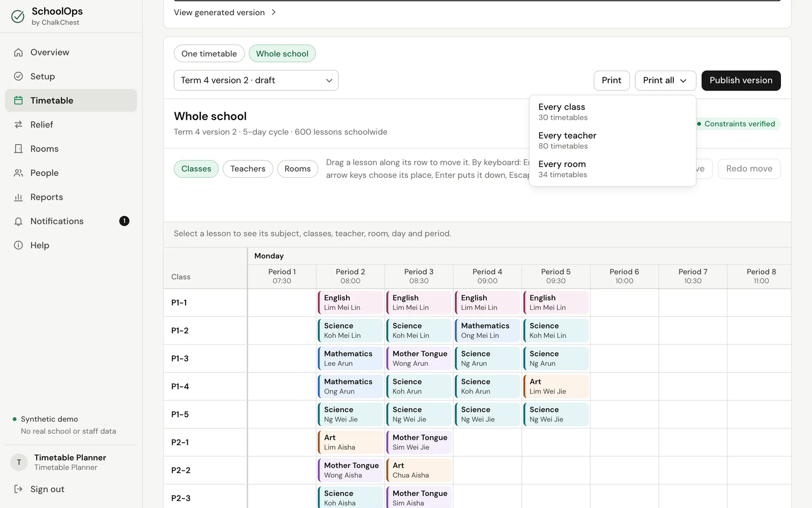Screen dimensions: 812x508
Task: Select P1-4 Art lesson Lim Wei Jie
Action: pos(556,387)
